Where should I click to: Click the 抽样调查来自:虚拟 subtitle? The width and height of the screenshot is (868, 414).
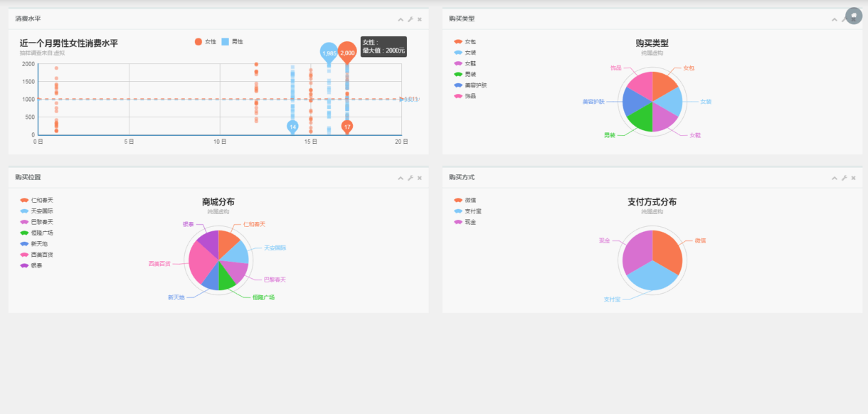43,53
